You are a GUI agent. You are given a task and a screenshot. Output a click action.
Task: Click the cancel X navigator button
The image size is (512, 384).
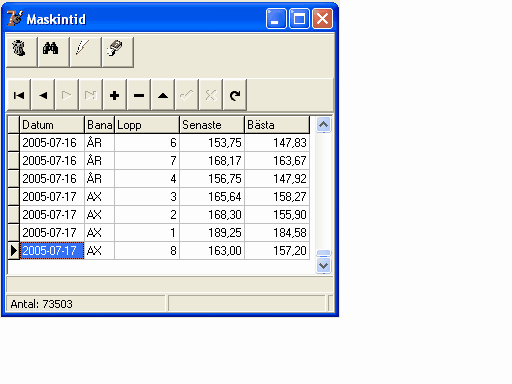(211, 95)
